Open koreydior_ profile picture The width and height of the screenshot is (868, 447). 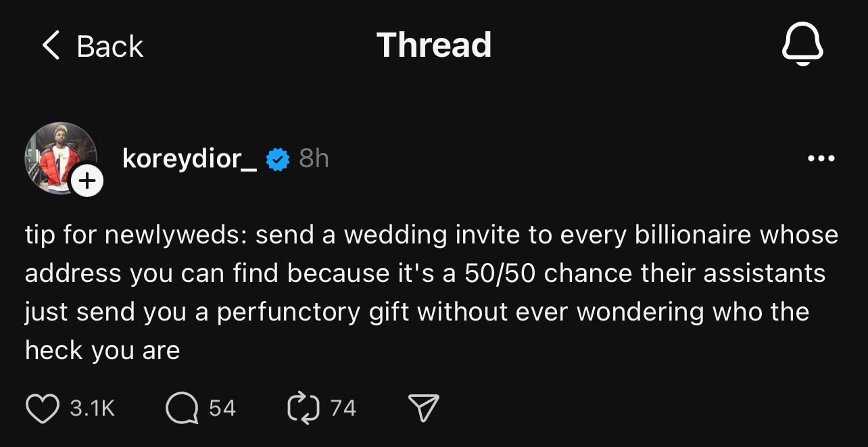point(59,158)
